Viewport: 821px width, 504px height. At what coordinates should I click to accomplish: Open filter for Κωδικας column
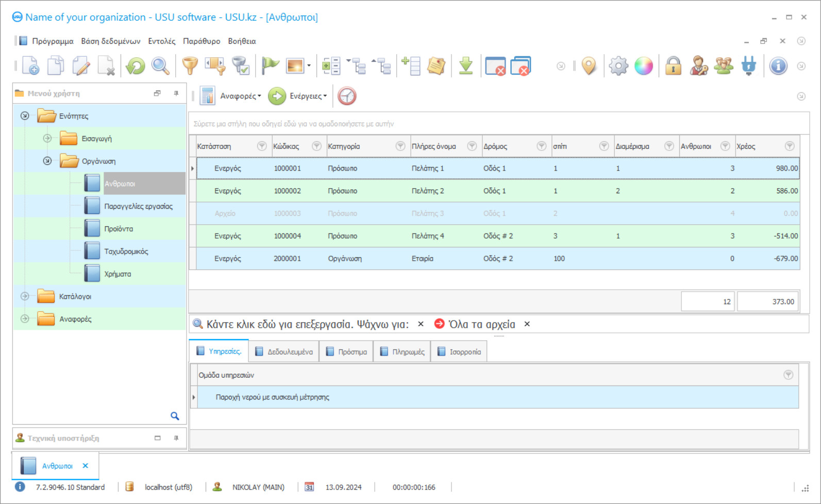pyautogui.click(x=316, y=146)
